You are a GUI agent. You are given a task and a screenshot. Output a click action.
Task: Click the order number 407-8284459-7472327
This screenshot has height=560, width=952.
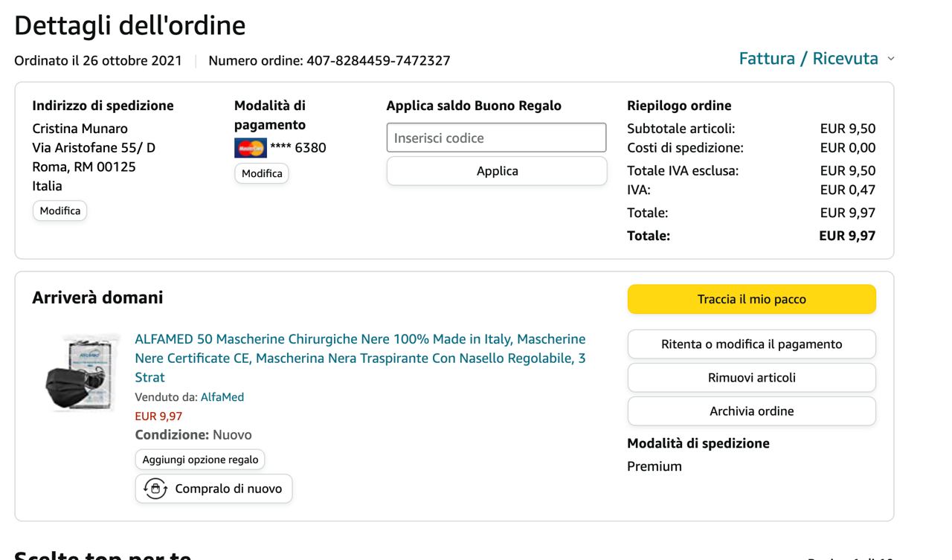[378, 61]
